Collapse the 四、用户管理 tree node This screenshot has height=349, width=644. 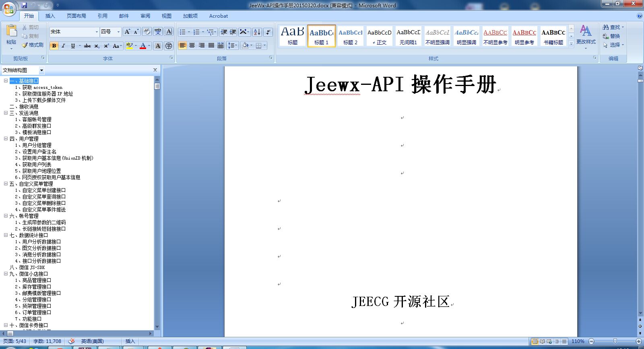[6, 139]
